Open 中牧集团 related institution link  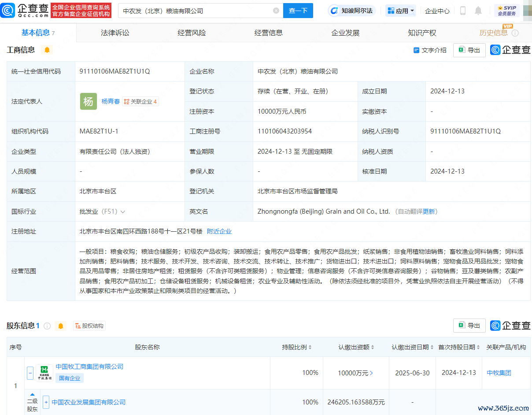[499, 373]
